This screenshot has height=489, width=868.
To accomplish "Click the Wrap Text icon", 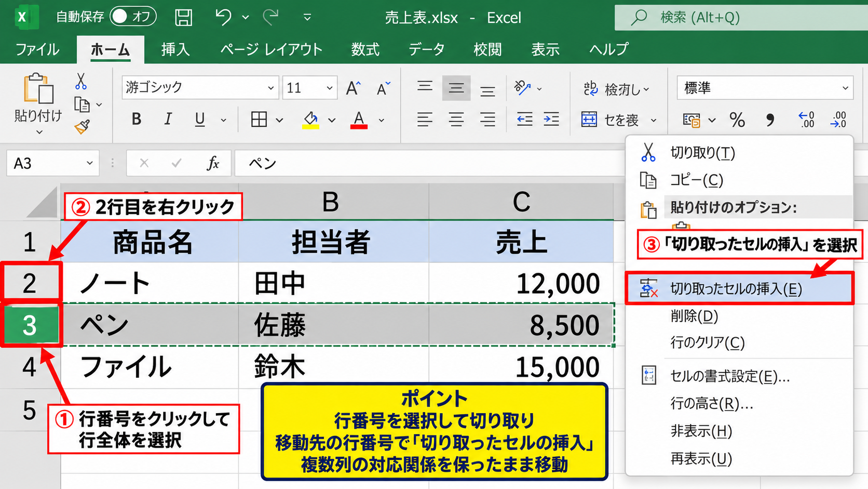I will (591, 89).
